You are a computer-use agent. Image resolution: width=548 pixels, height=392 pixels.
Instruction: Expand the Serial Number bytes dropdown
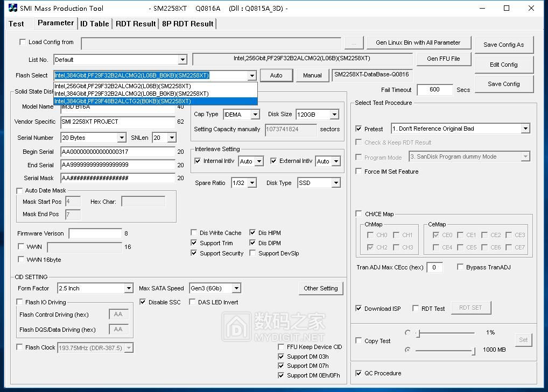pos(122,138)
